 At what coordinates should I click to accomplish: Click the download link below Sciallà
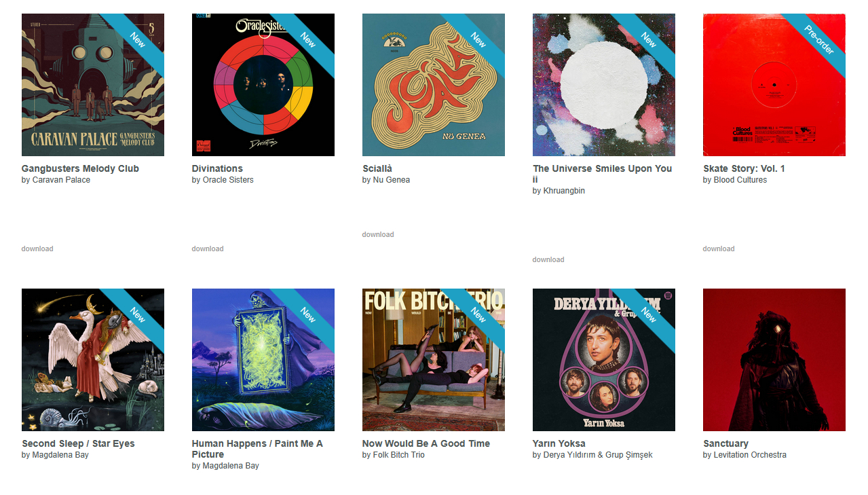378,234
